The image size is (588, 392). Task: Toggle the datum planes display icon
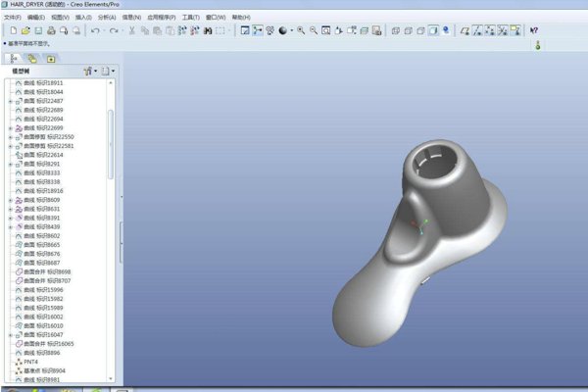pos(465,31)
